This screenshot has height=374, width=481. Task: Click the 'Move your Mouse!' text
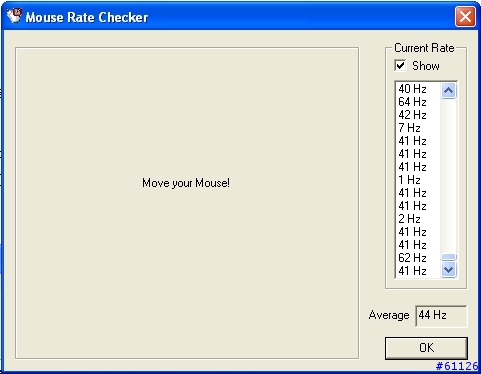[x=186, y=183]
